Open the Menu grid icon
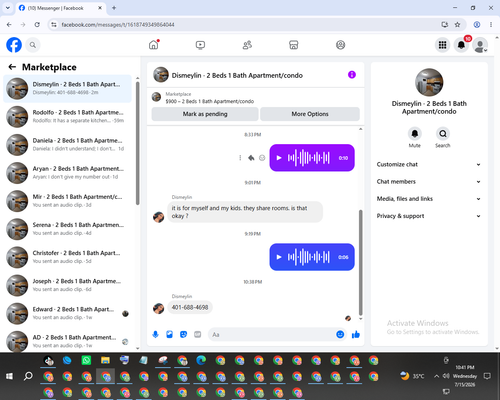The height and width of the screenshot is (400, 500). coord(442,45)
